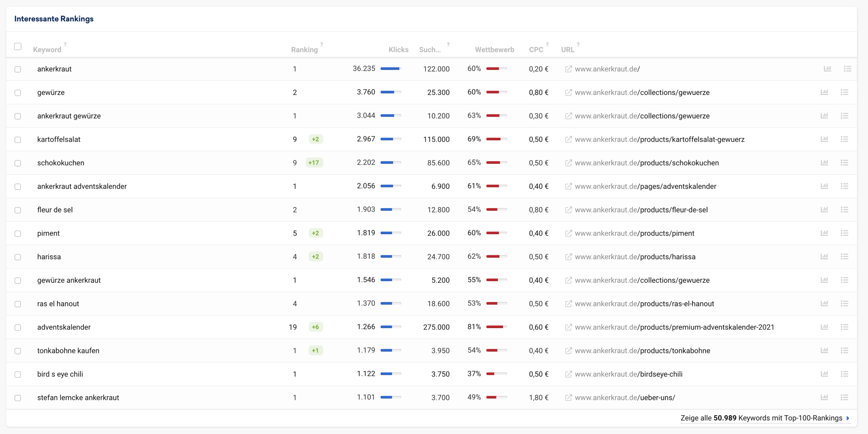Open products/tonkabohne URL link
This screenshot has width=868, height=434.
point(642,351)
